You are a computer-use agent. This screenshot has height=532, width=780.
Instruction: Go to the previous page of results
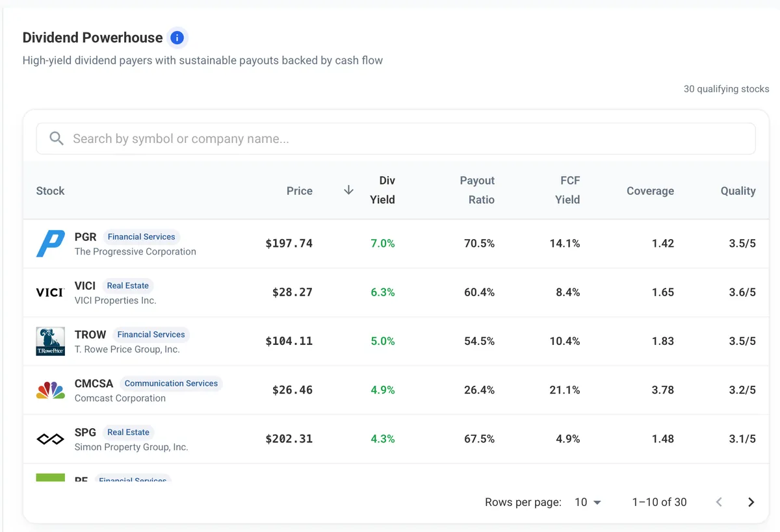pyautogui.click(x=719, y=502)
